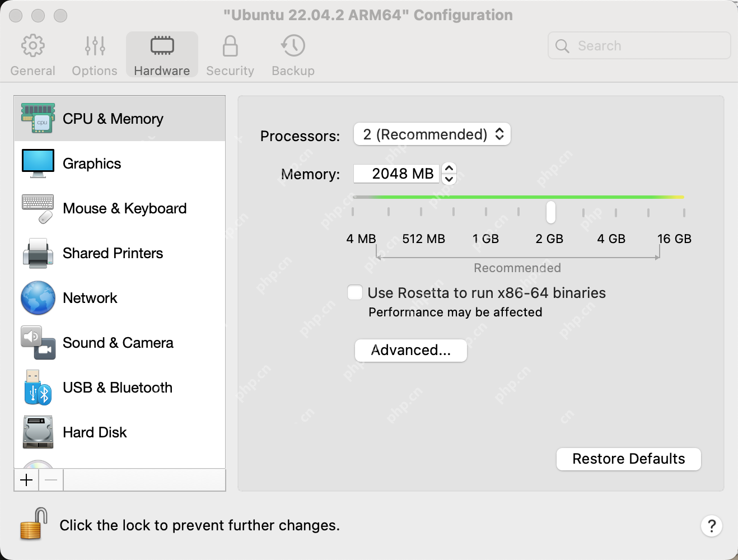This screenshot has height=560, width=738.
Task: Enable Rosetta for x86-64 binaries checkbox
Action: click(355, 292)
